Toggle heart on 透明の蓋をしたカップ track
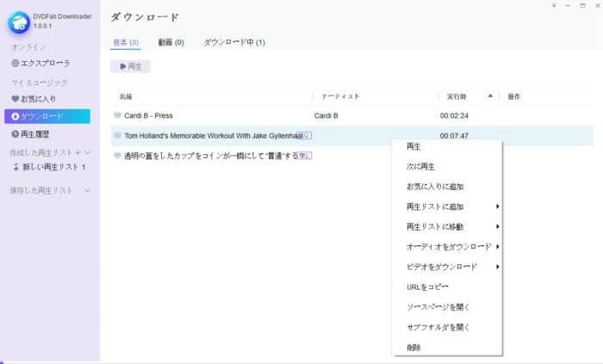603x364 pixels. [x=117, y=156]
